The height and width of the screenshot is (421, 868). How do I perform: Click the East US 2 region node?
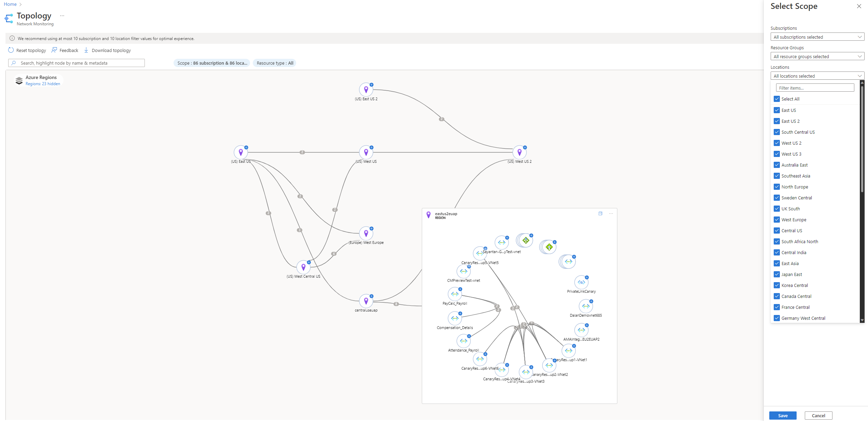366,90
